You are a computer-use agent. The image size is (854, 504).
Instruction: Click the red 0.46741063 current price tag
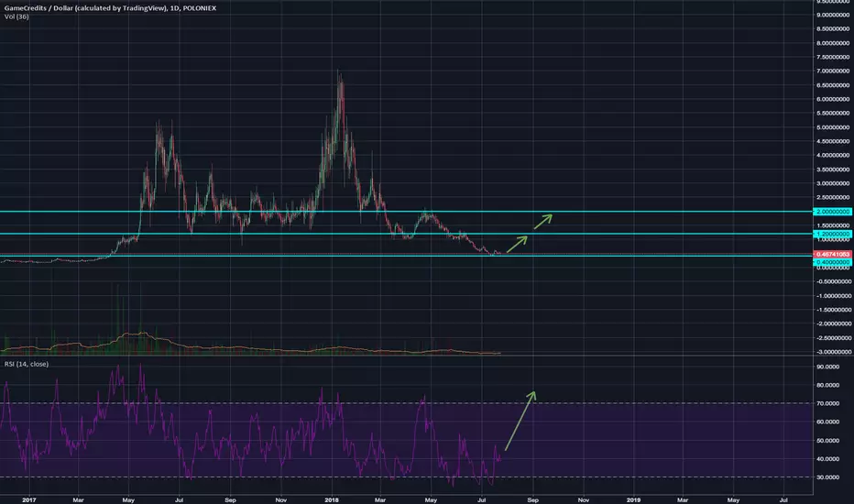coord(833,255)
